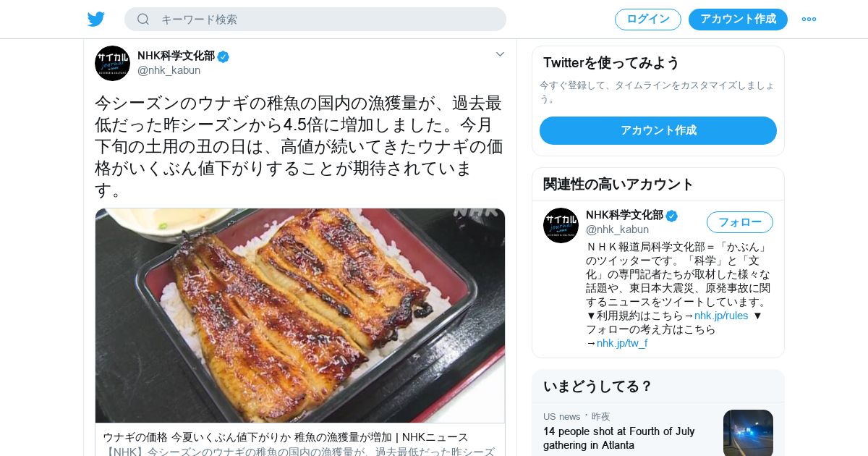Click the large アカウント作成 signup button
This screenshot has height=456, width=868.
click(658, 130)
